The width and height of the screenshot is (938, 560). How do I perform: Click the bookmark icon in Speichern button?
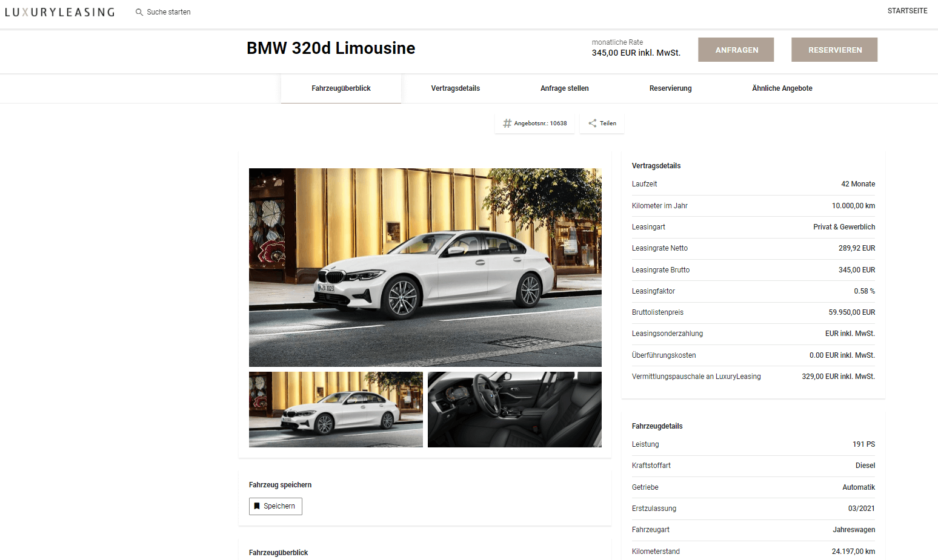pos(257,506)
